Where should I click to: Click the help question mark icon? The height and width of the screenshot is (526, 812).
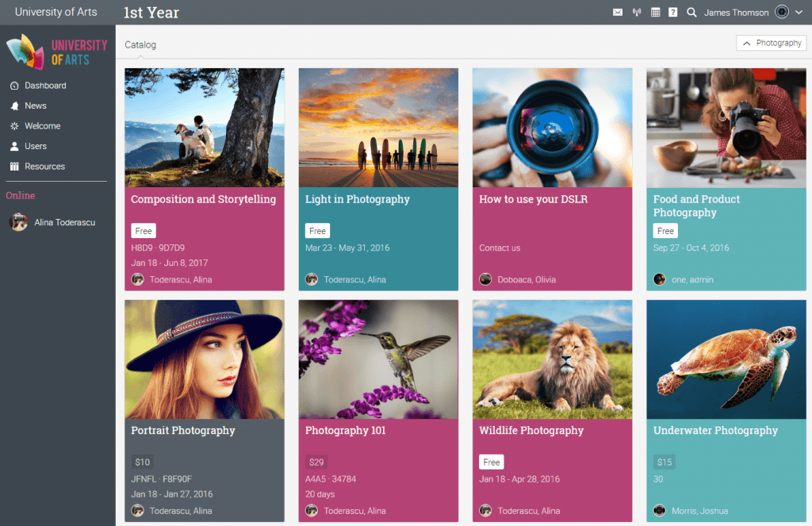click(x=672, y=13)
